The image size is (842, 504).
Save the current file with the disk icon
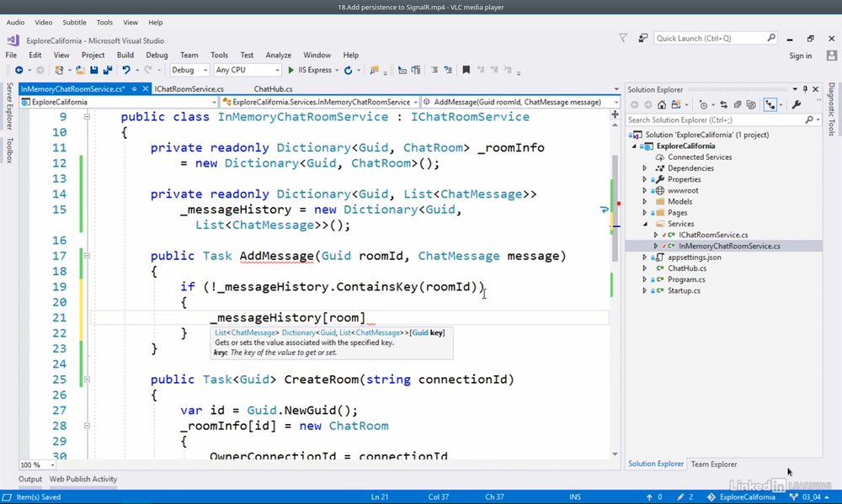click(94, 71)
